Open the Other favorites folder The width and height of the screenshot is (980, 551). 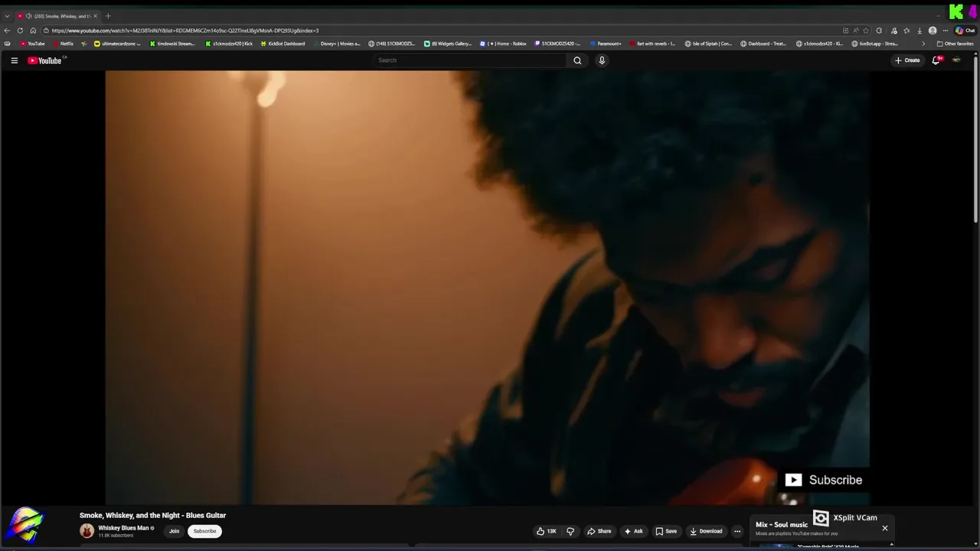point(955,44)
